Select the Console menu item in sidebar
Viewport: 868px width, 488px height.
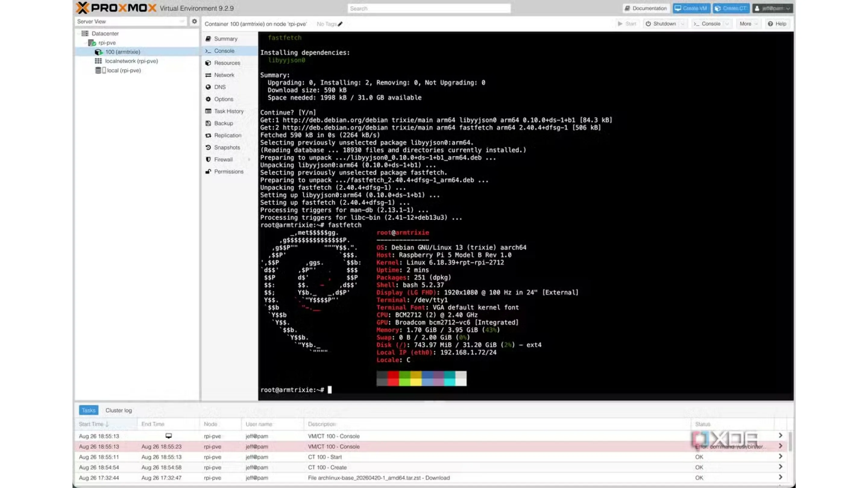[x=230, y=51]
